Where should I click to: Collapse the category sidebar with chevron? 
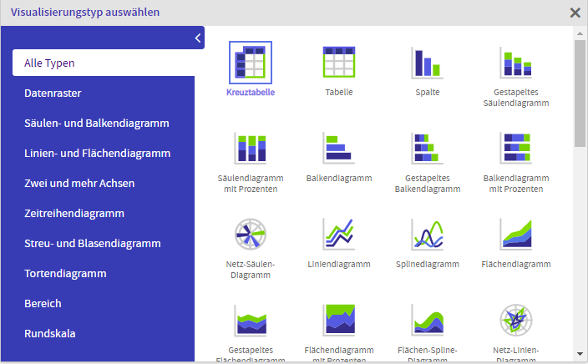point(198,38)
